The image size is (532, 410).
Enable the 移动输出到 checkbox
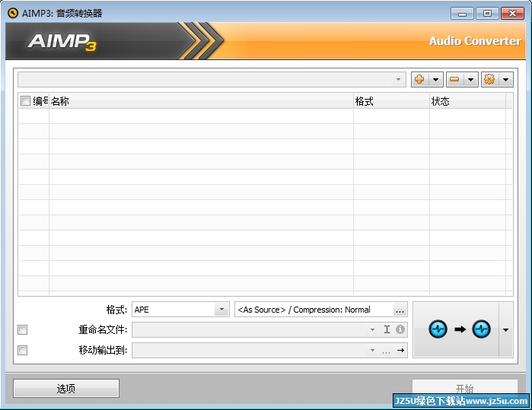(x=22, y=350)
